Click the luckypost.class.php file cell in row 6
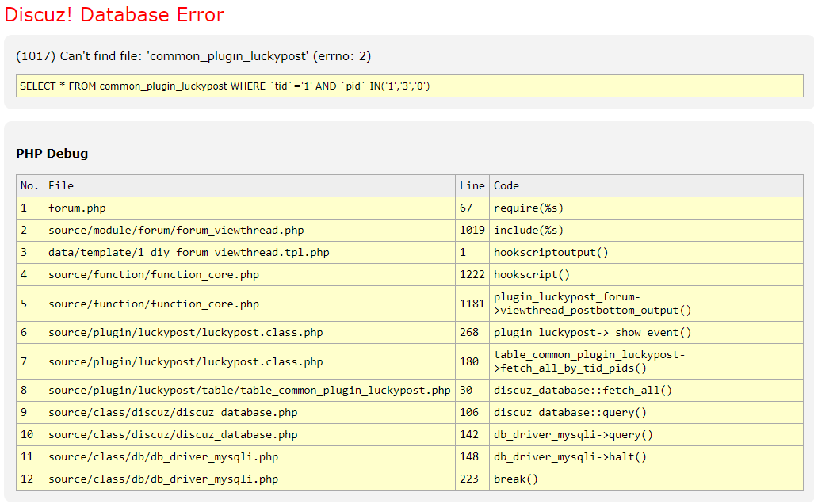This screenshot has height=504, width=814. [250, 333]
